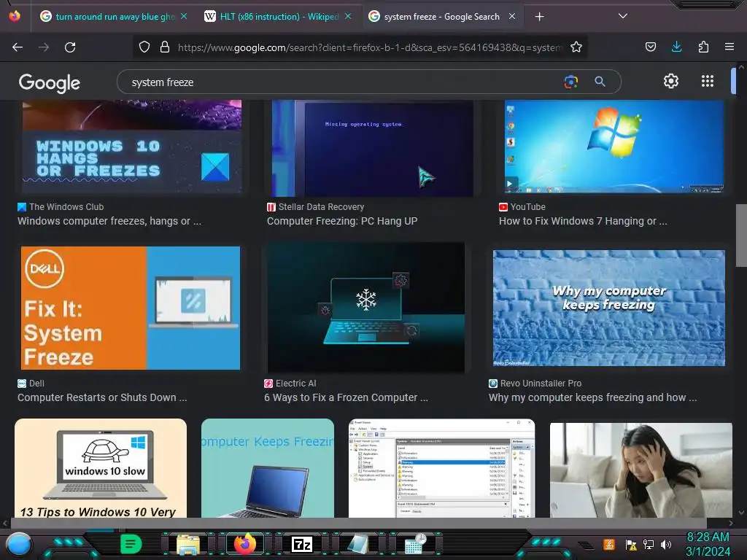Select Firefox in the taskbar
This screenshot has height=560, width=747.
click(245, 543)
